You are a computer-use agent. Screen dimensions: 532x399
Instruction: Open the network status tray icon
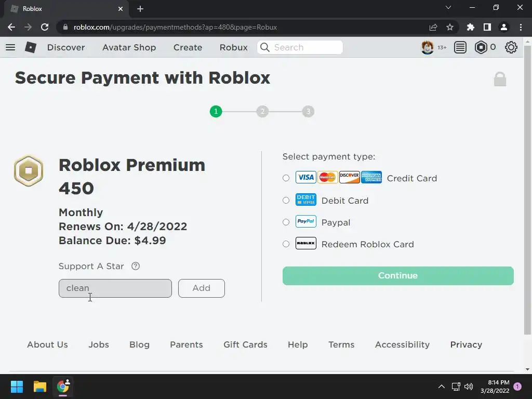(x=456, y=387)
